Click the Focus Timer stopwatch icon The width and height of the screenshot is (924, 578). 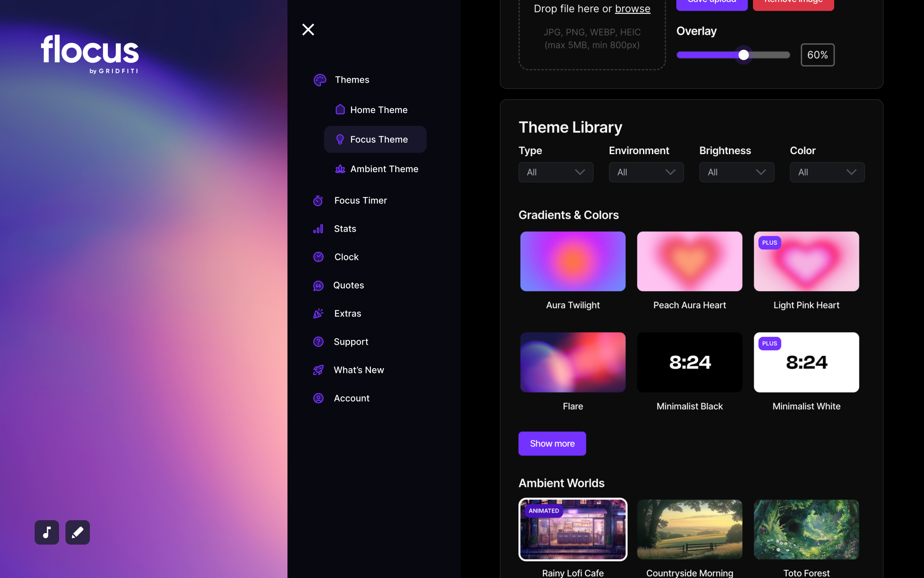point(318,200)
